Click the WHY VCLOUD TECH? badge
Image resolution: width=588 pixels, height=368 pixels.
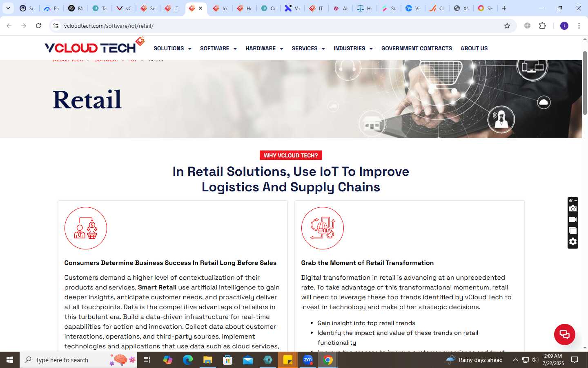(291, 155)
